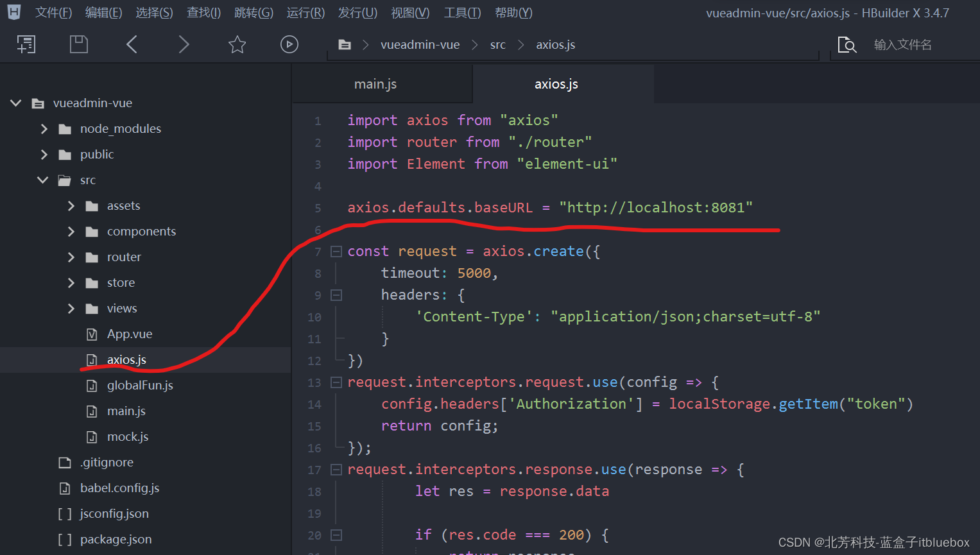The image size is (980, 555).
Task: Expand the components folder chevron
Action: tap(71, 231)
